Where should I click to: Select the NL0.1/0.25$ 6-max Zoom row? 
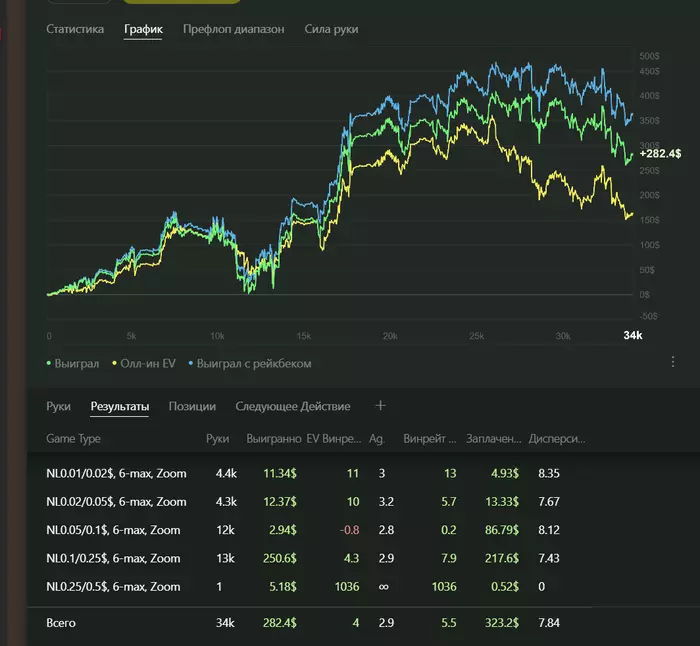pyautogui.click(x=116, y=558)
